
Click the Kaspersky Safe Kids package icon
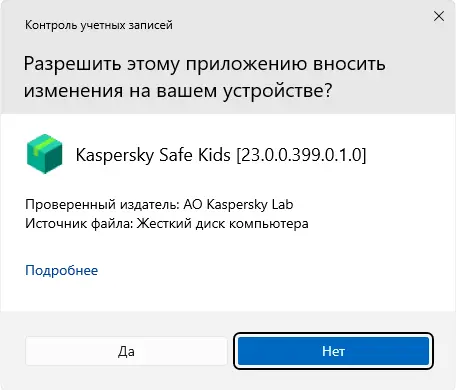(44, 154)
